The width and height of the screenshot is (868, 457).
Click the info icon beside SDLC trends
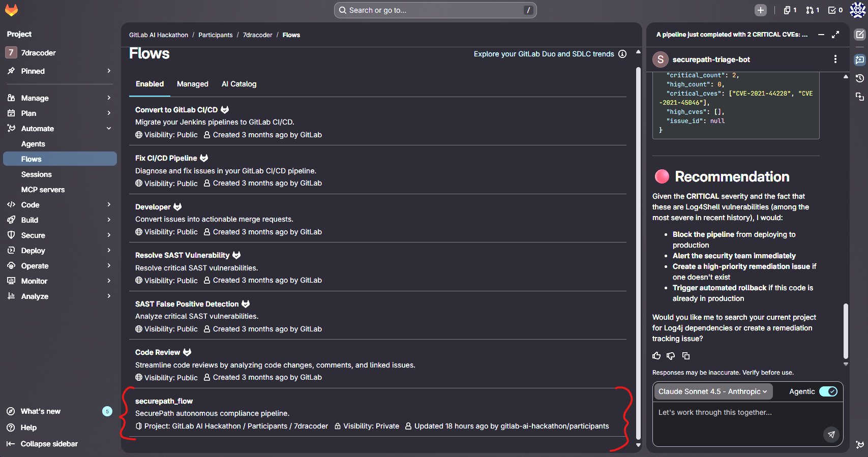pos(622,54)
